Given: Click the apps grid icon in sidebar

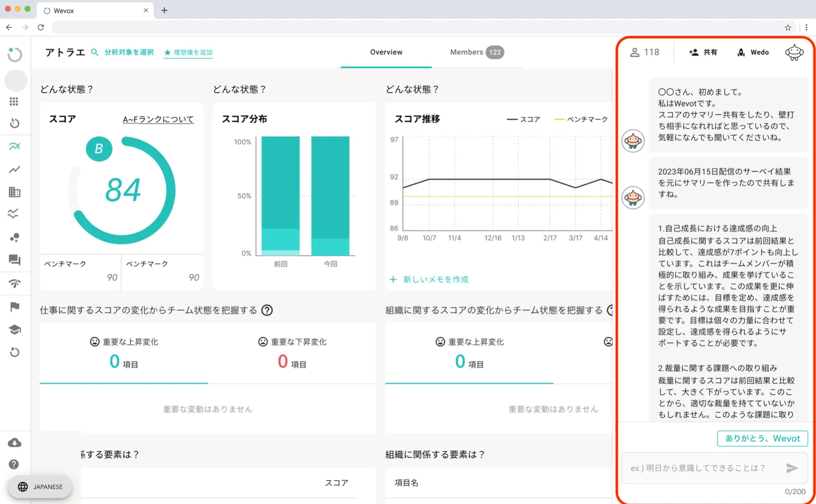Looking at the screenshot, I should (14, 101).
